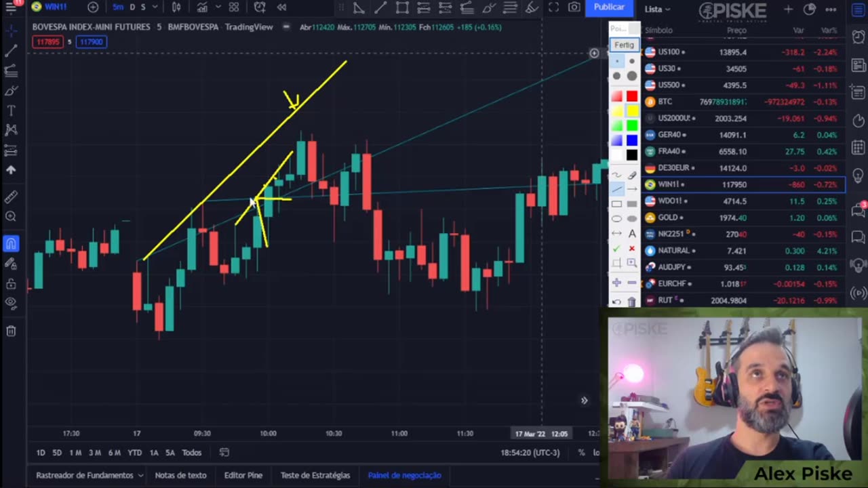
Task: Open the WIN1! symbol search box
Action: point(50,7)
